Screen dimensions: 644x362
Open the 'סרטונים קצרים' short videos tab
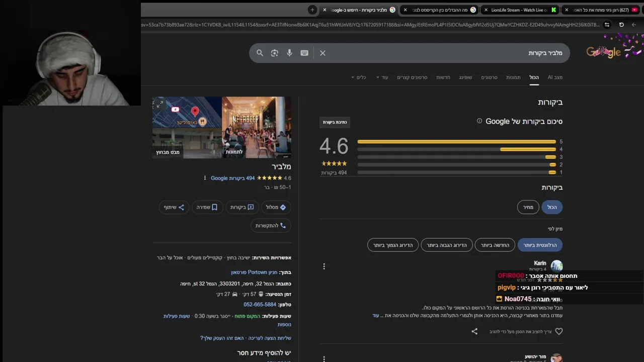click(412, 77)
